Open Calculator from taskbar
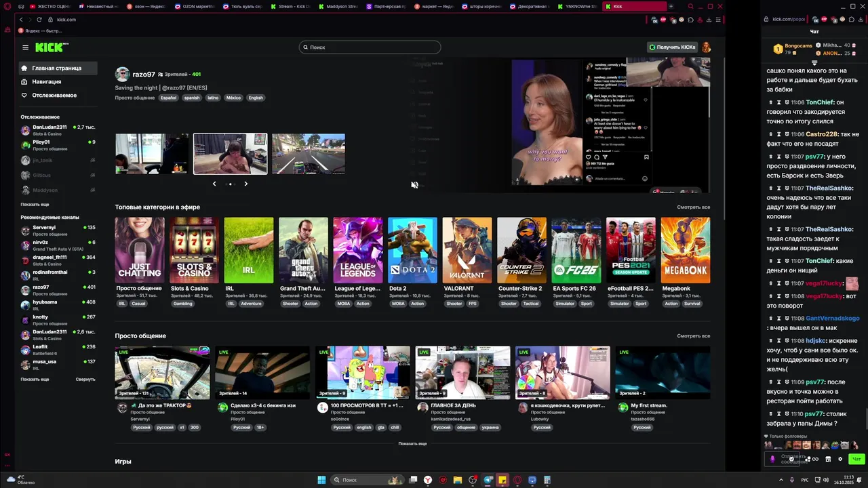The width and height of the screenshot is (868, 488). [x=547, y=480]
